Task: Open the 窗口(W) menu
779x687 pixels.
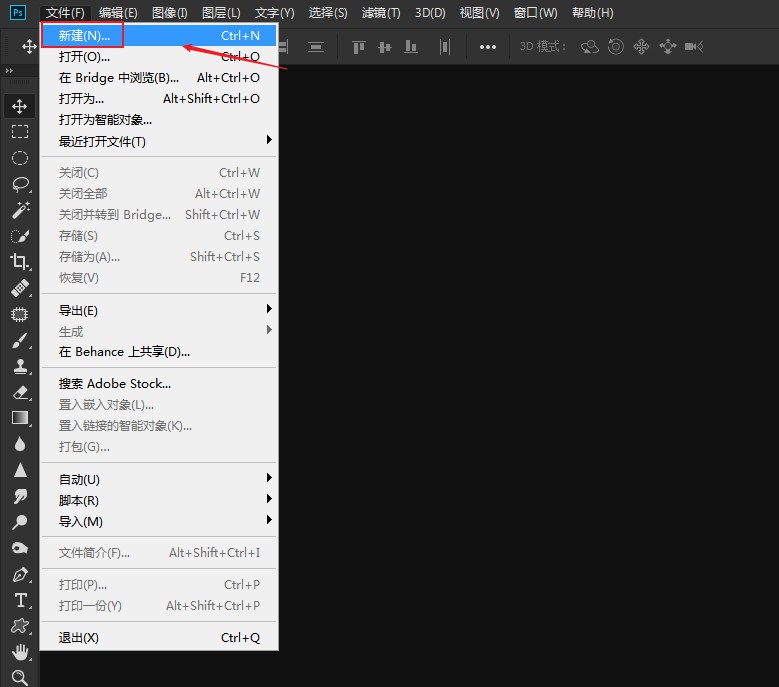Action: coord(535,12)
